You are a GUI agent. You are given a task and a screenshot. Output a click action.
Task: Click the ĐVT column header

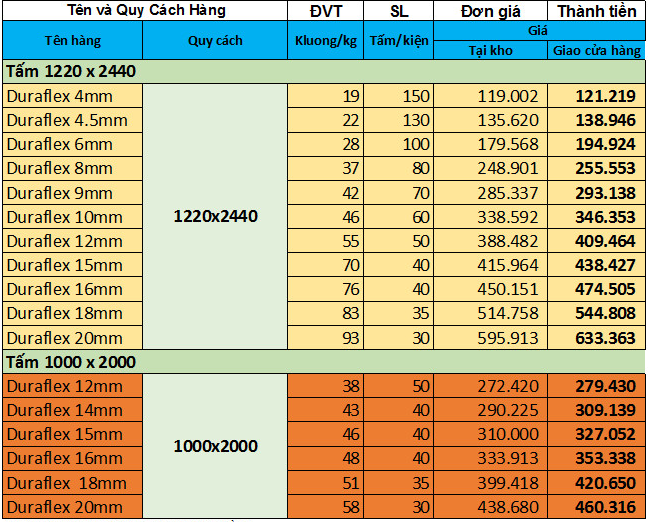326,10
